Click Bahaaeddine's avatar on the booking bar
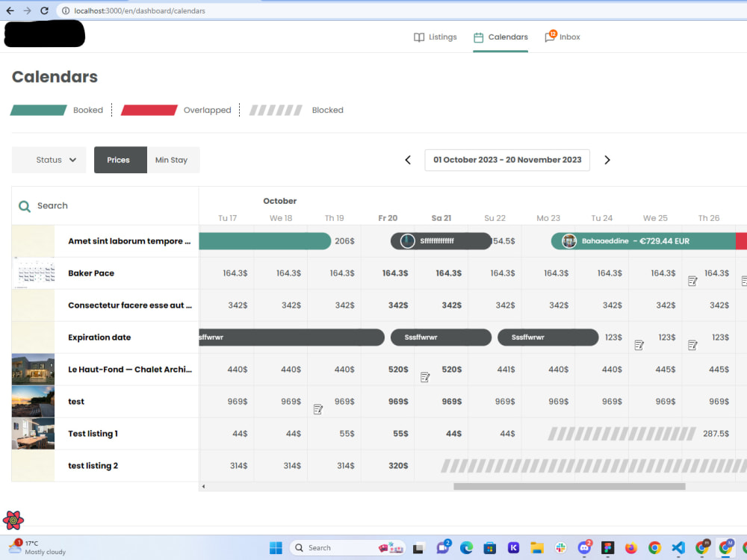The image size is (747, 560). 569,240
